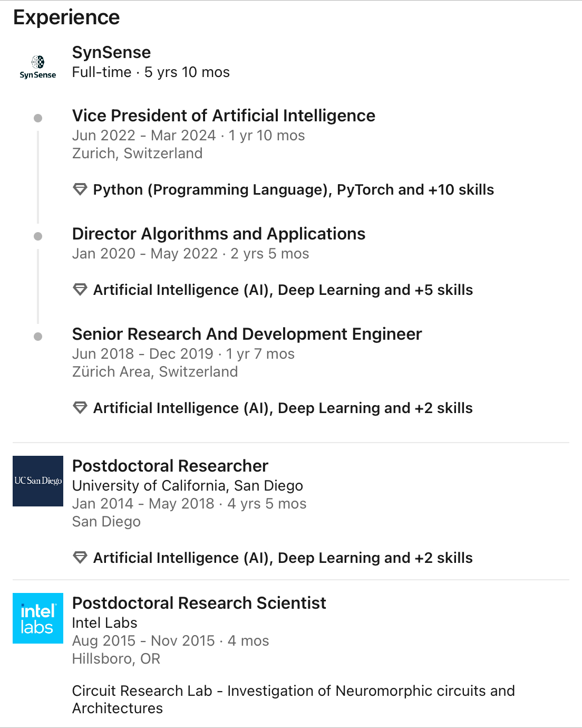The width and height of the screenshot is (582, 728).
Task: Open Postdoctoral Researcher position title
Action: coord(170,466)
